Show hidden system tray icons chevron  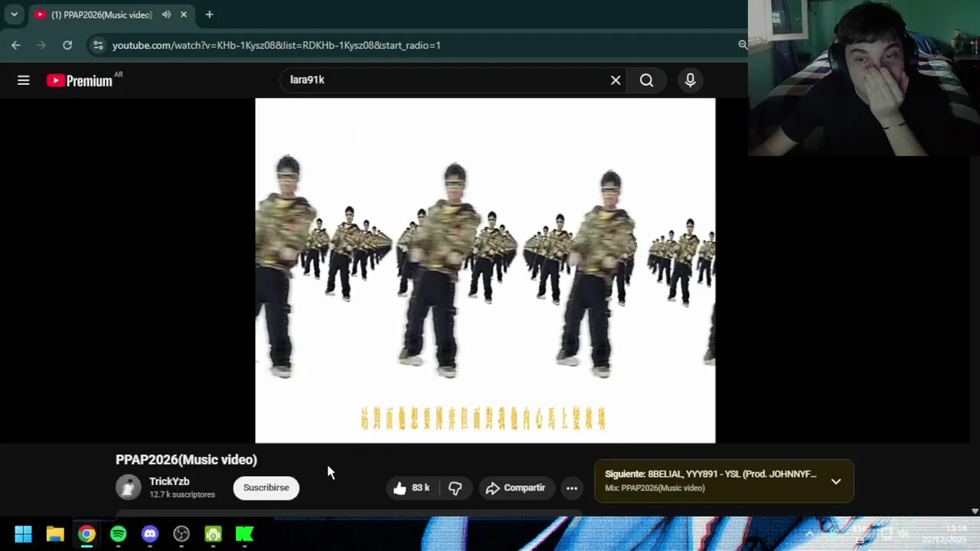pyautogui.click(x=809, y=534)
